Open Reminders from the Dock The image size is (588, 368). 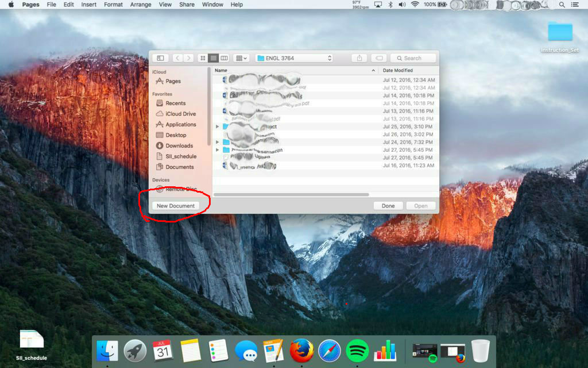(x=218, y=351)
